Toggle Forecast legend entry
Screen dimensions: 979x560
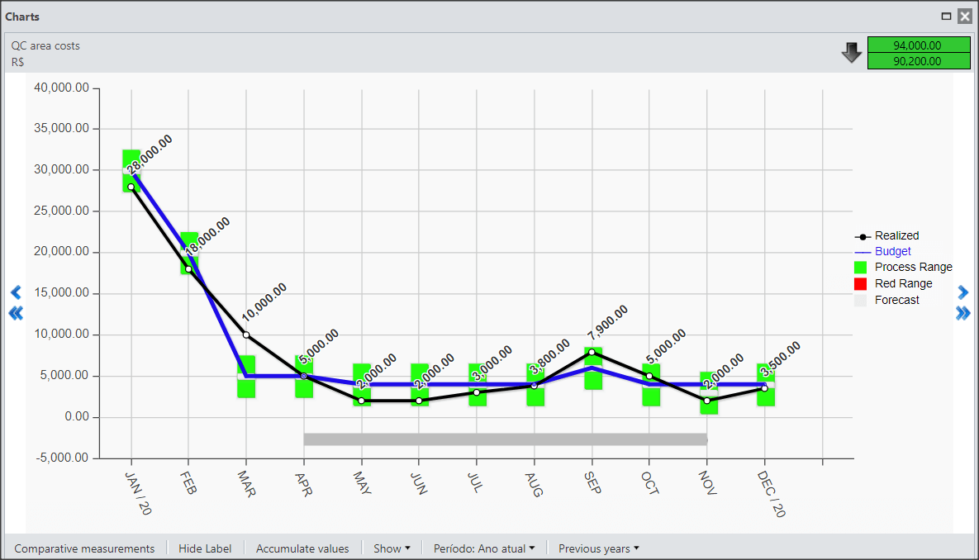coord(886,301)
